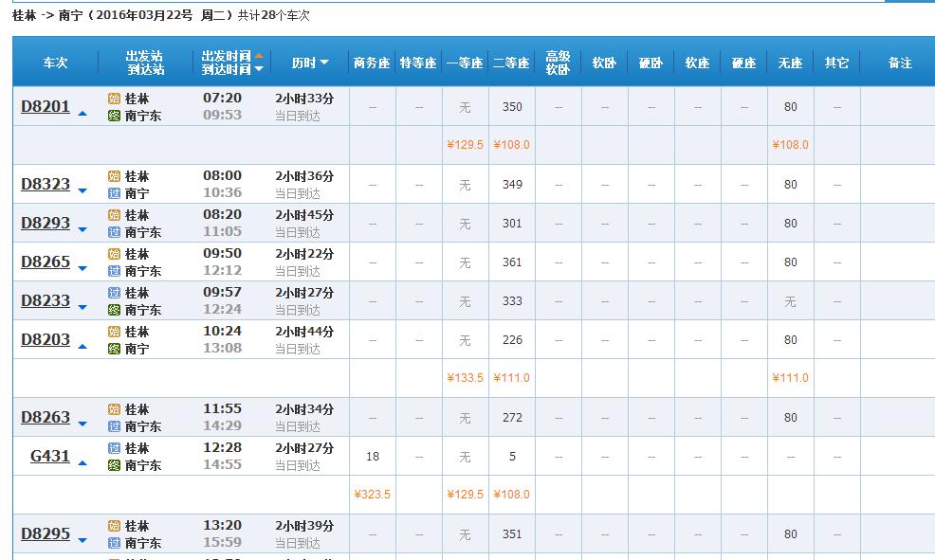Screen dimensions: 935x560
Task: Sort by duration dropdown arrow
Action: [x=324, y=62]
